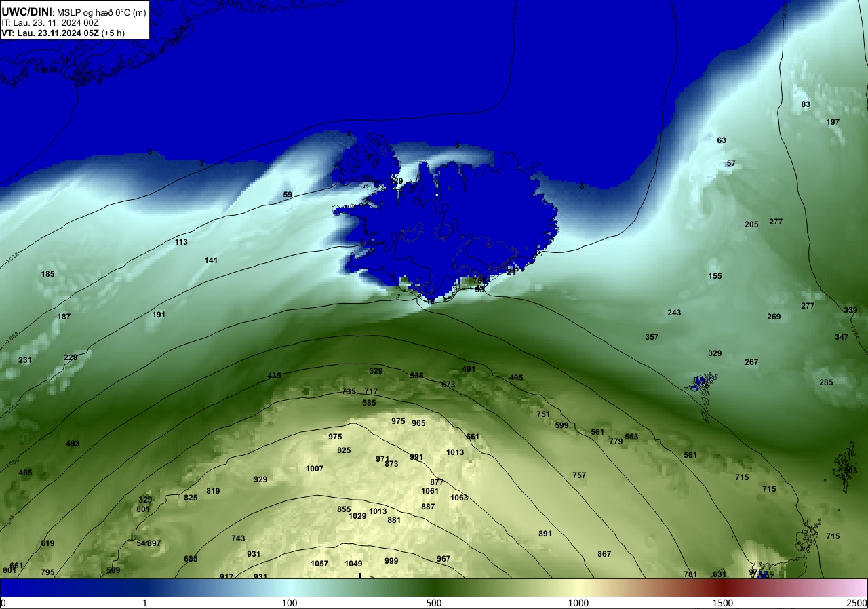The width and height of the screenshot is (868, 609).
Task: Click the map value 269
Action: tap(774, 317)
